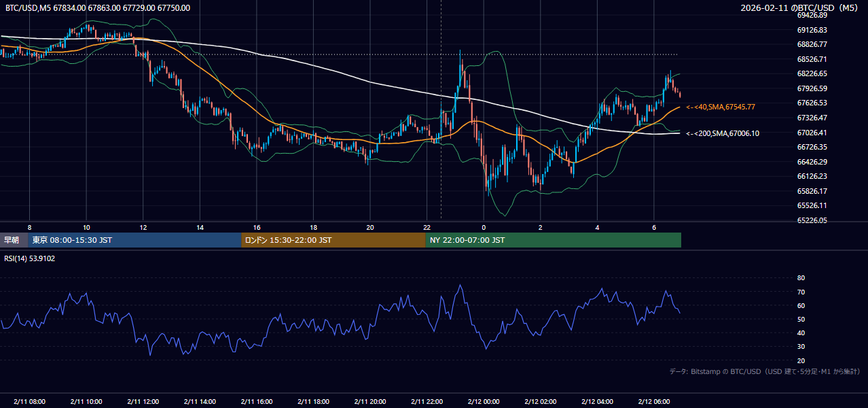Click the 2/12 00:00 time label
This screenshot has height=408, width=868.
(x=484, y=402)
